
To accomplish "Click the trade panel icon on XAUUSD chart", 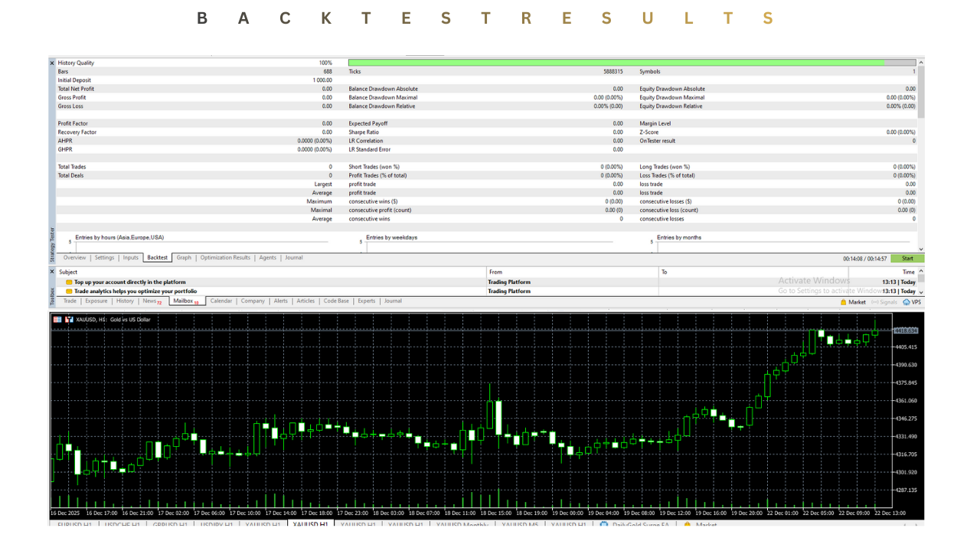I will 57,319.
